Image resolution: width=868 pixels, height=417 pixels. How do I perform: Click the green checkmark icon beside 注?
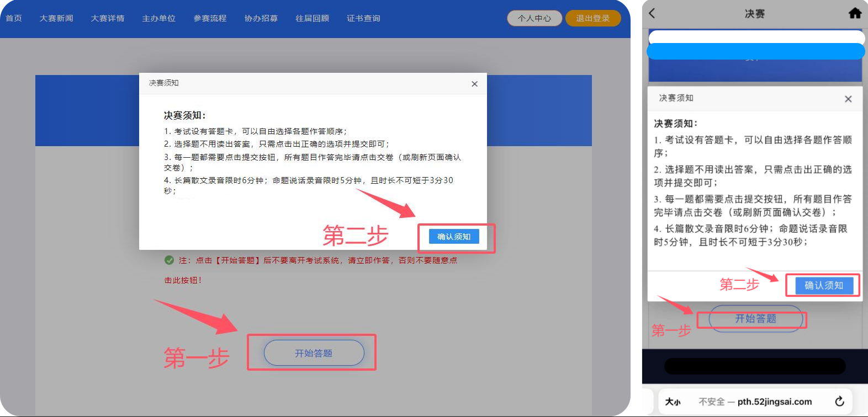169,260
